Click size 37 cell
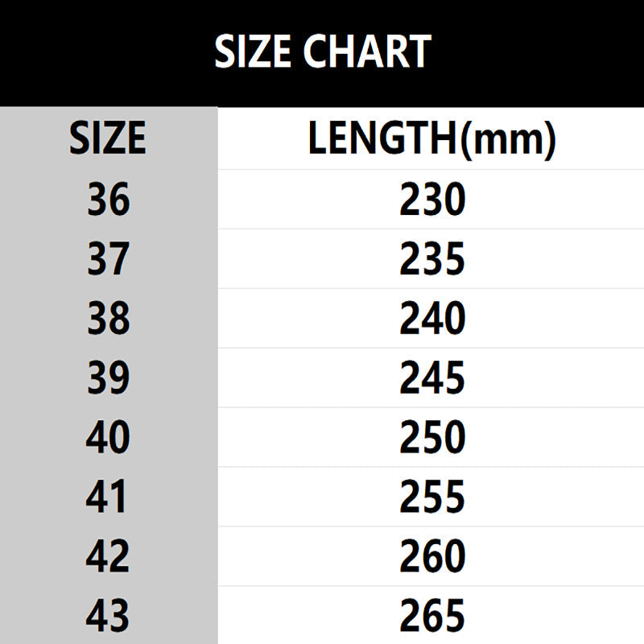 (x=109, y=258)
